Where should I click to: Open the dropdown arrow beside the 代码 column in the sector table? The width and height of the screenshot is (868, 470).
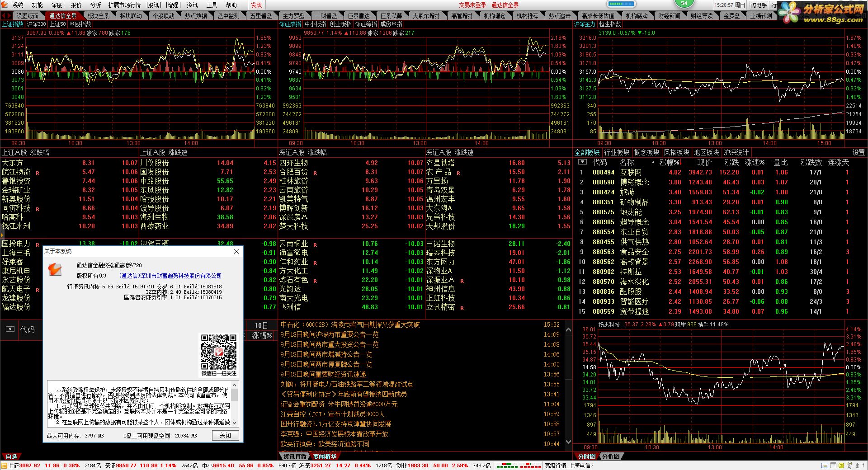coord(582,162)
